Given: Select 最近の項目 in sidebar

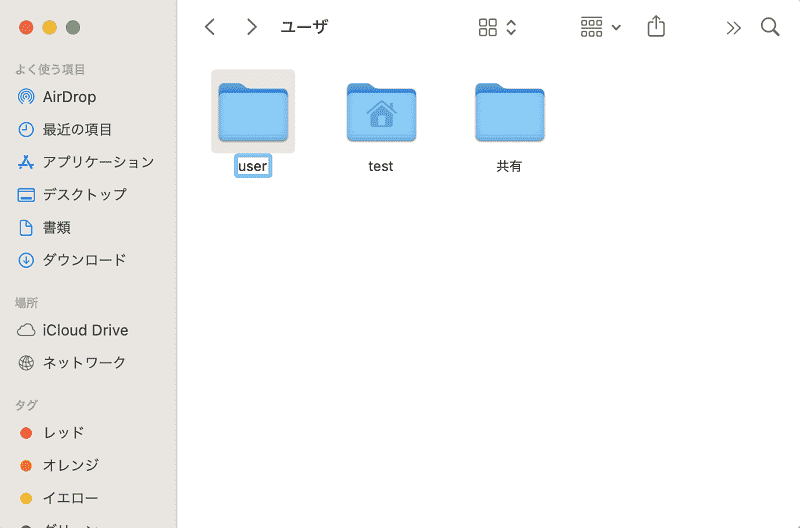Looking at the screenshot, I should [x=64, y=129].
